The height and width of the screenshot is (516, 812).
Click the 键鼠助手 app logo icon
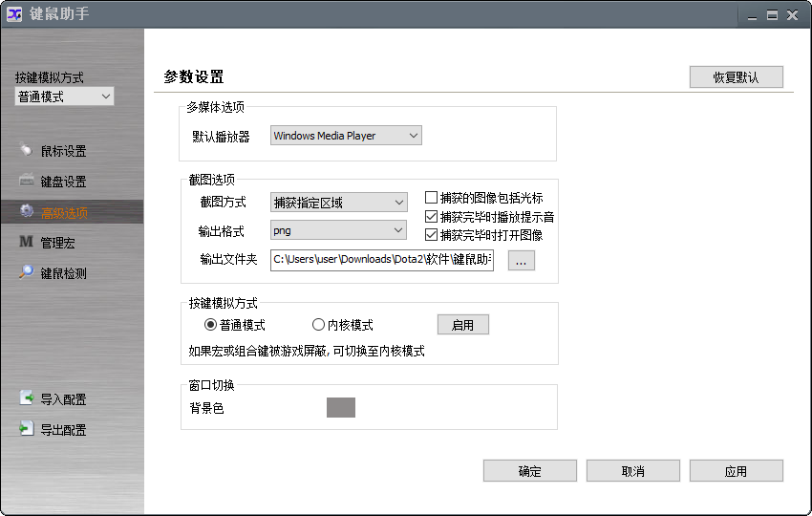pyautogui.click(x=14, y=14)
